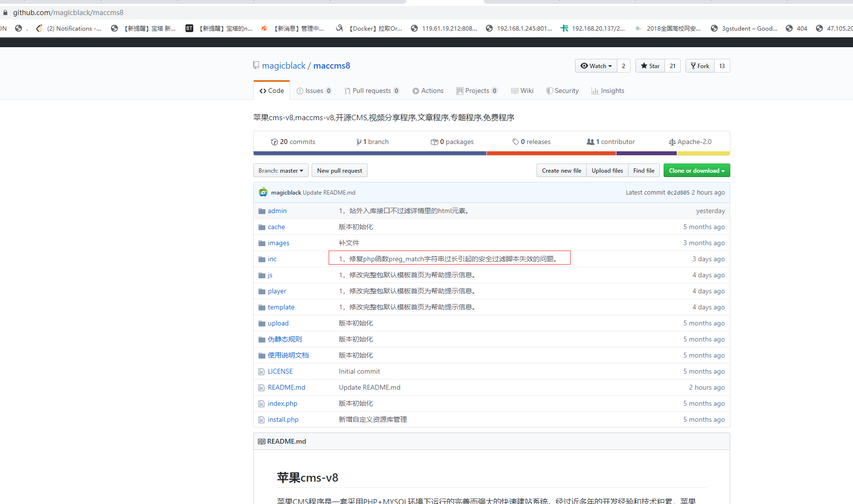Viewport: 853px width, 504px height.
Task: Open latest commit hash 0c2d805
Action: pos(678,193)
